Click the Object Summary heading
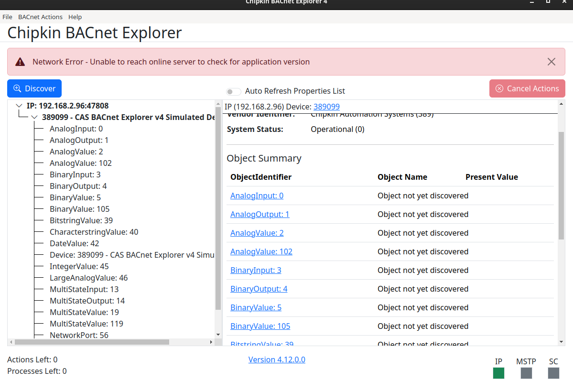573x392 pixels. (264, 158)
